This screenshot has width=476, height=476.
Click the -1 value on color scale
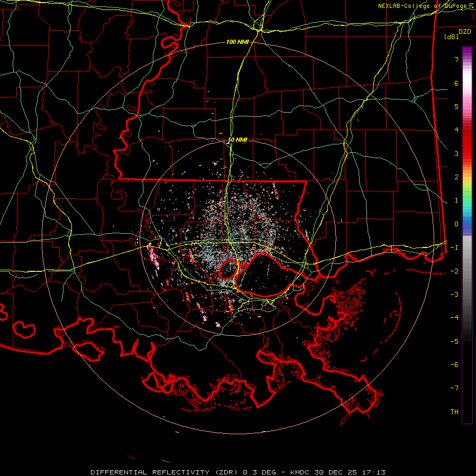tap(454, 248)
